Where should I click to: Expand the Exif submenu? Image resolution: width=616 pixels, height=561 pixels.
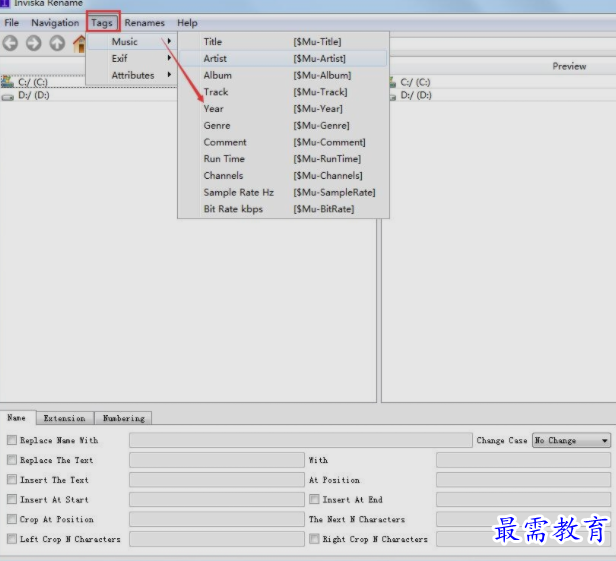[x=131, y=59]
